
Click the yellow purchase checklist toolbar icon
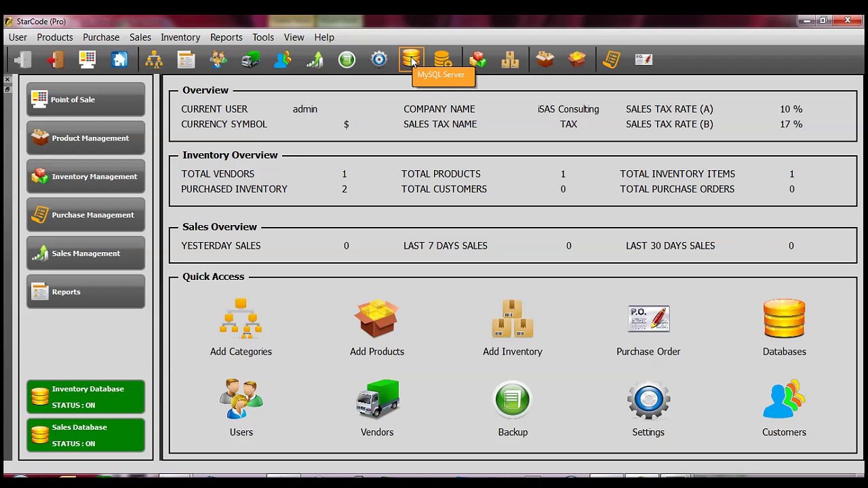pos(611,60)
